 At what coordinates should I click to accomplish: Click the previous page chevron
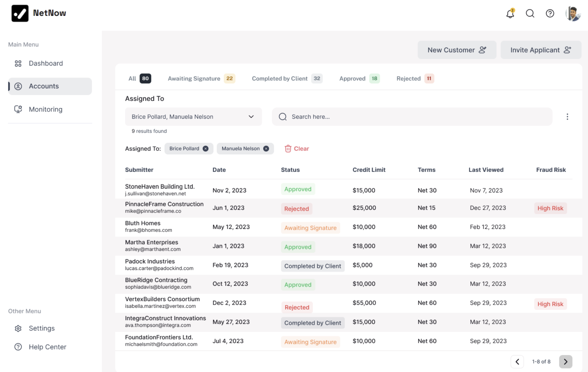pyautogui.click(x=518, y=362)
